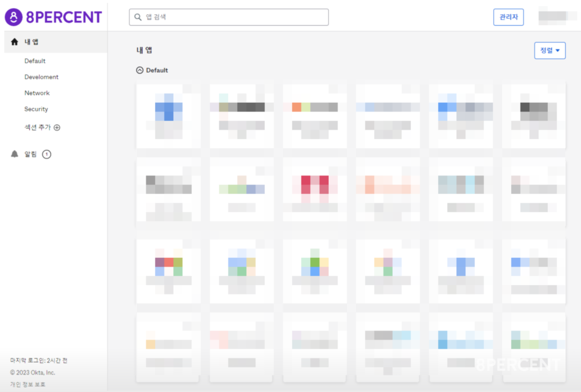Open the 개인 정보 보호 link

click(x=27, y=384)
